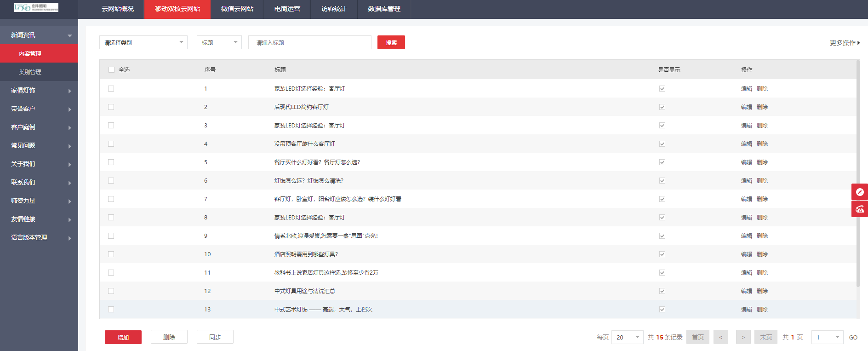
Task: Expand 友情链接 sidebar menu
Action: pos(39,219)
